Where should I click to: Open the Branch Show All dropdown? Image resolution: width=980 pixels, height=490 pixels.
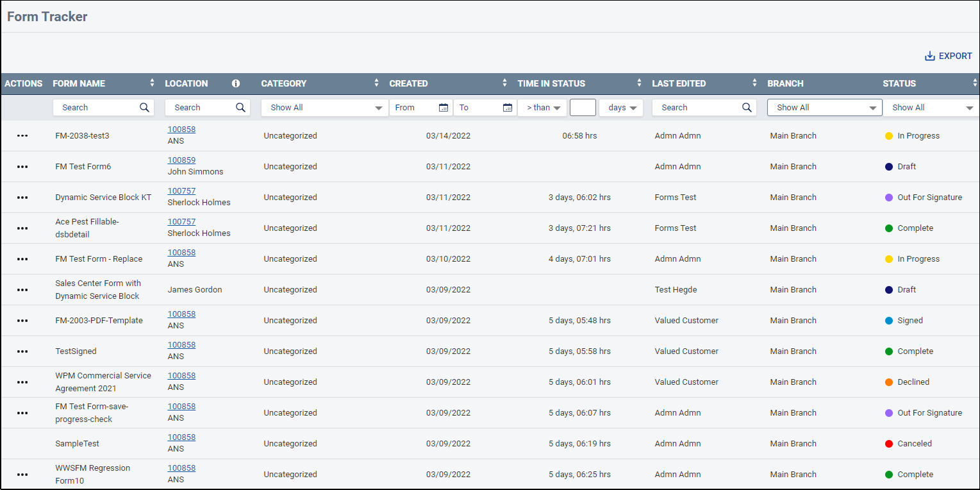[x=825, y=108]
